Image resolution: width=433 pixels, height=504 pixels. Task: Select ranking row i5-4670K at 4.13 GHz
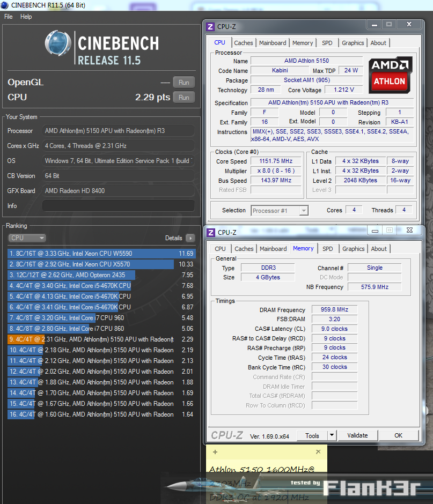tap(101, 297)
